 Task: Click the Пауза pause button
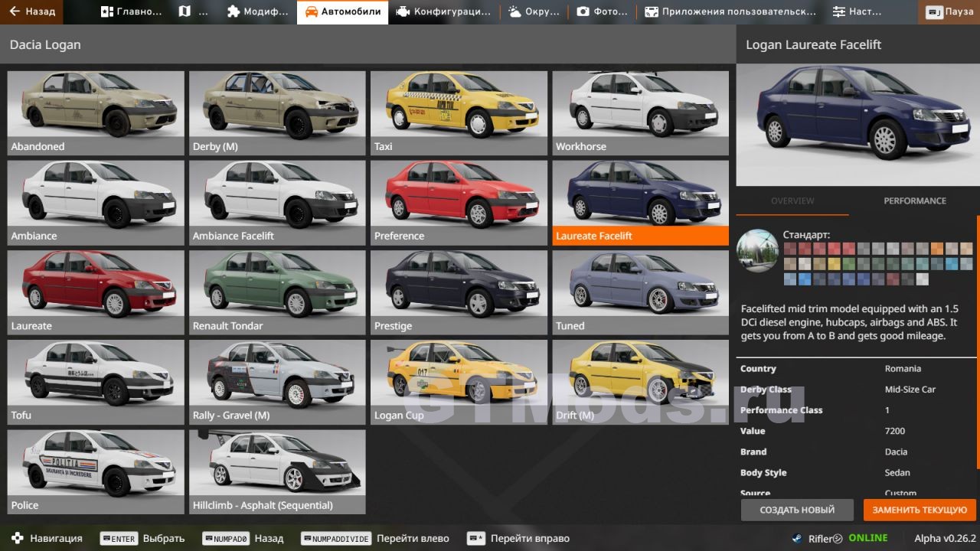pyautogui.click(x=949, y=11)
